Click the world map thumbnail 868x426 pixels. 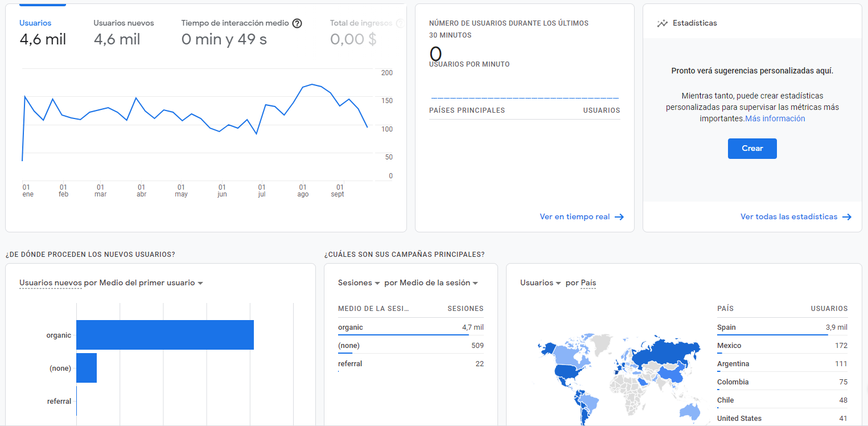(x=619, y=379)
